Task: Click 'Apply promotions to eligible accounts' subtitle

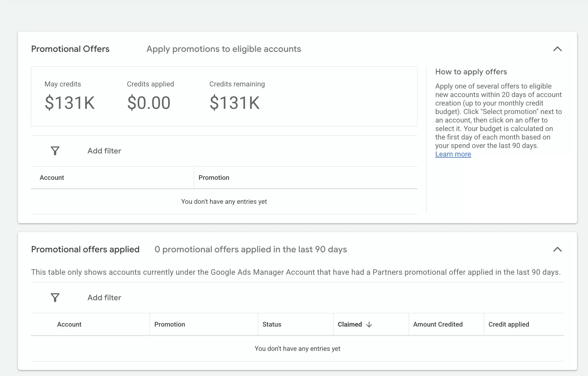Action: point(224,49)
